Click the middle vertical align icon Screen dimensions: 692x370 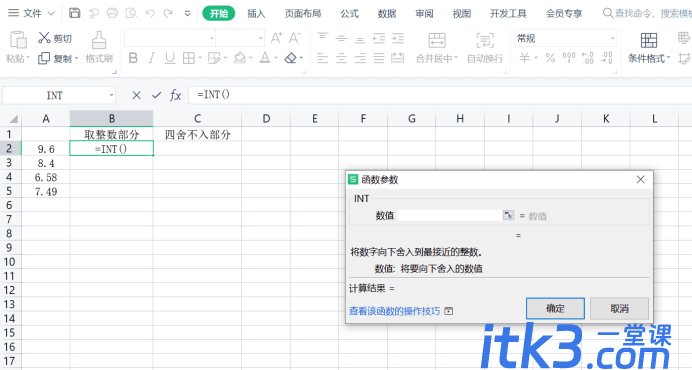click(x=341, y=38)
